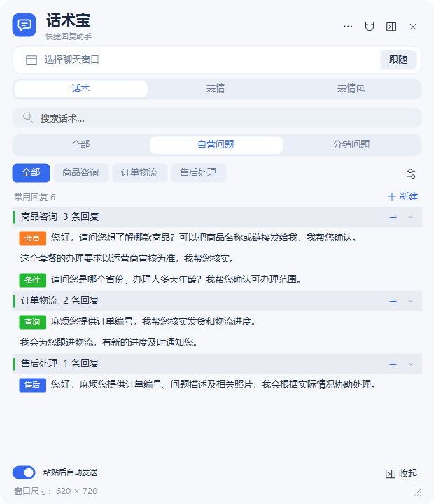Collapse the 商品咨询 group chevron
This screenshot has width=434, height=504.
tap(411, 217)
